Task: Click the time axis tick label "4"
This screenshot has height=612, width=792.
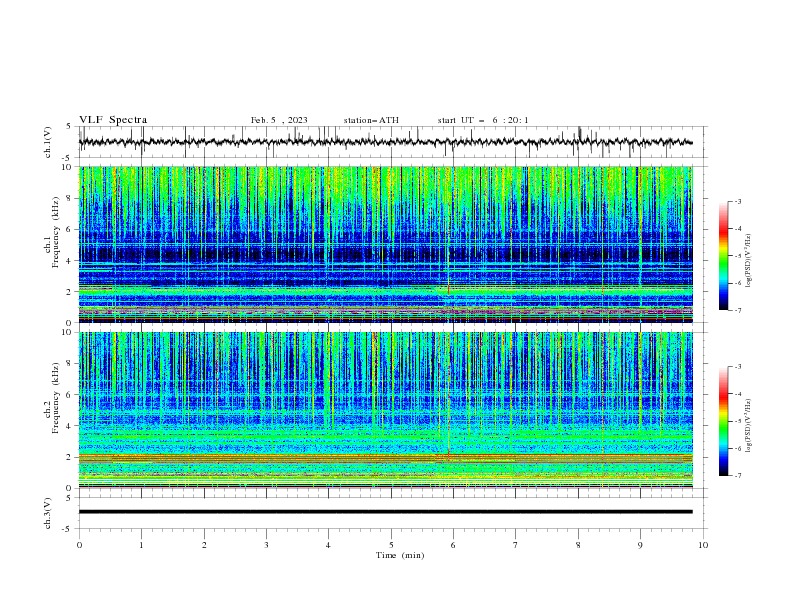Action: [x=328, y=545]
